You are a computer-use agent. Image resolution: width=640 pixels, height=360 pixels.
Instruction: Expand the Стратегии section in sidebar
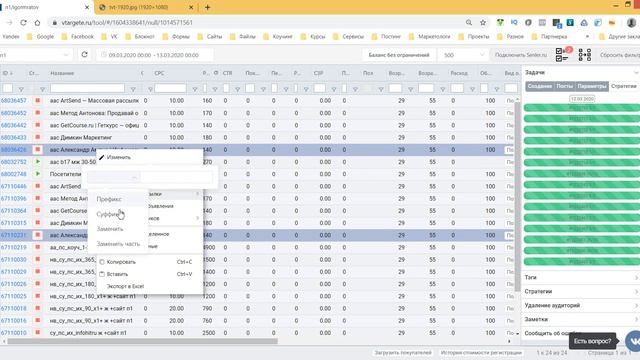581,291
